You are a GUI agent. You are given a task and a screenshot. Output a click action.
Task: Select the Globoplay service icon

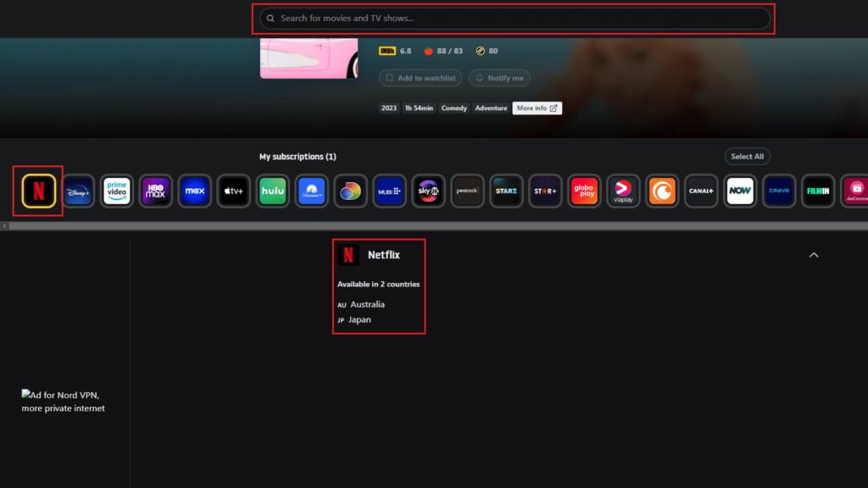point(584,191)
